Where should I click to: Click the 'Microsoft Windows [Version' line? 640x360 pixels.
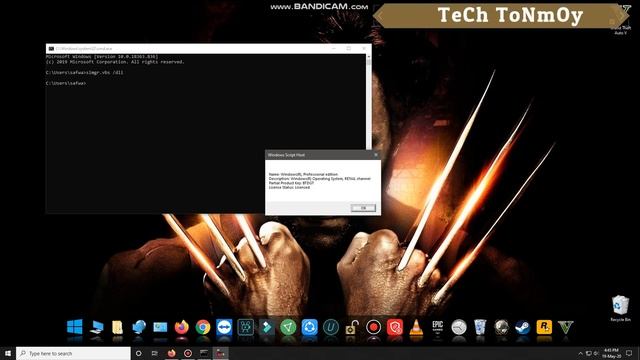point(102,57)
